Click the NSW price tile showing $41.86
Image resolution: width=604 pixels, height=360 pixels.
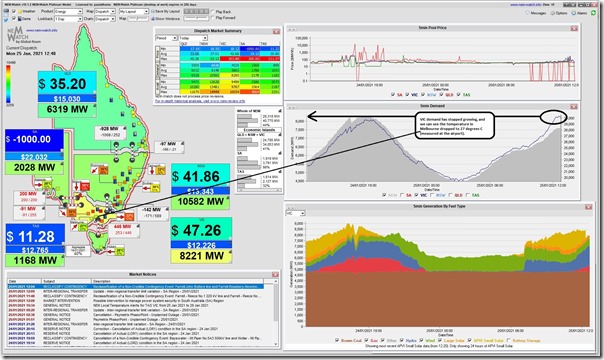(200, 176)
